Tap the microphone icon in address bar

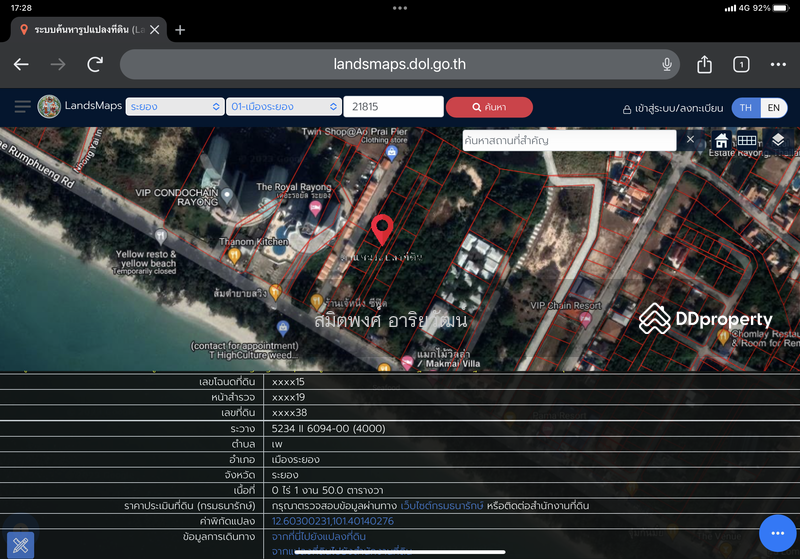click(x=666, y=64)
